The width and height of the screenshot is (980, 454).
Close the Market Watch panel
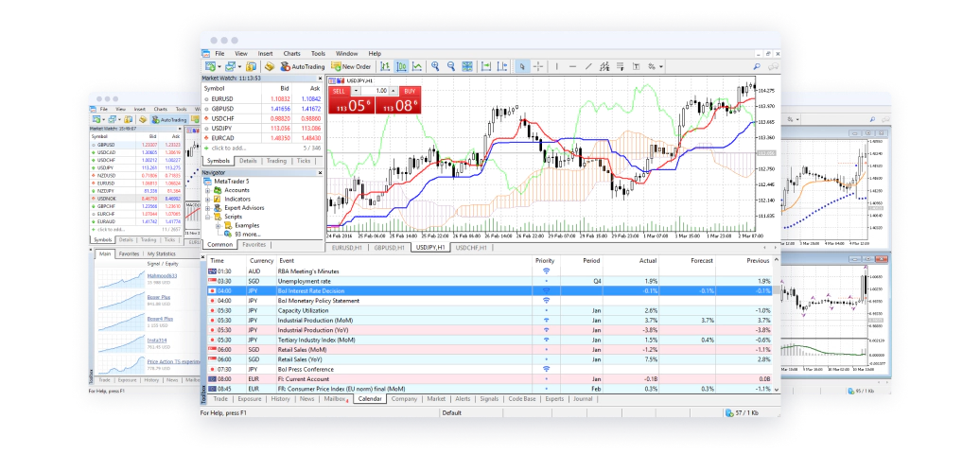click(320, 79)
